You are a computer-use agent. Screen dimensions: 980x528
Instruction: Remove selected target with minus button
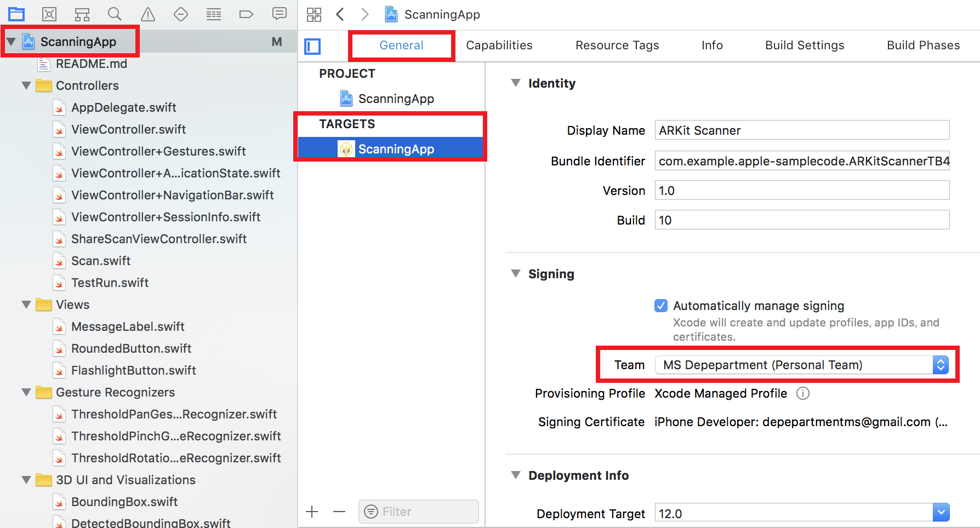pos(339,512)
